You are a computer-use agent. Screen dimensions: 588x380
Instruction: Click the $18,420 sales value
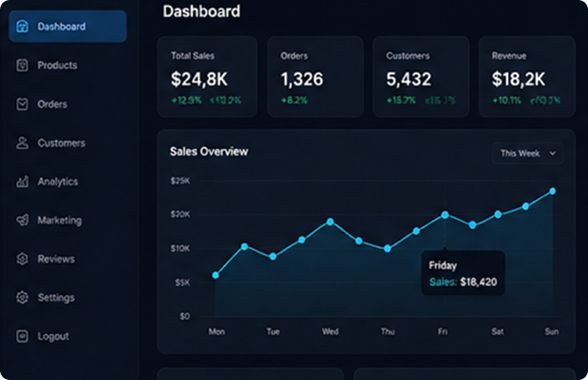click(479, 282)
